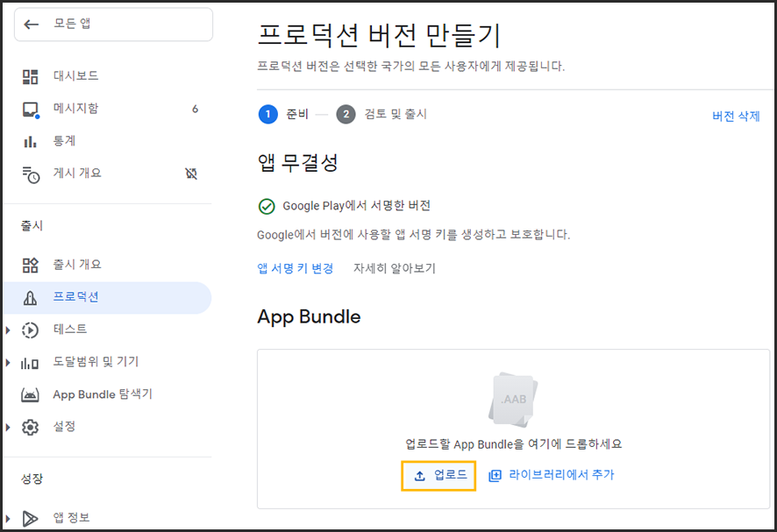Click the .AAB file drop thumbnail
This screenshot has height=532, width=777.
click(513, 400)
